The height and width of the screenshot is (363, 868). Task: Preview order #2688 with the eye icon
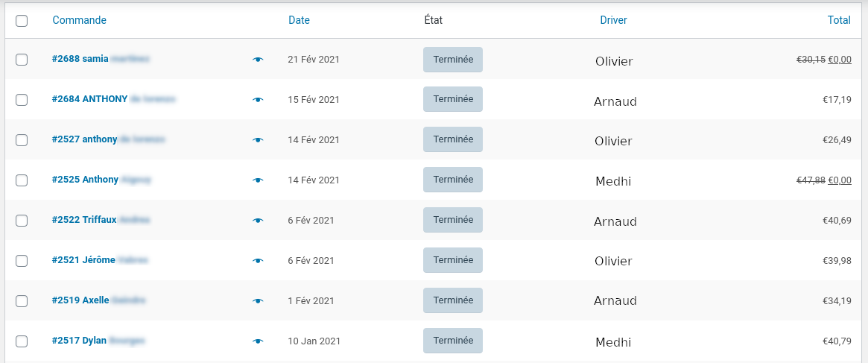257,60
